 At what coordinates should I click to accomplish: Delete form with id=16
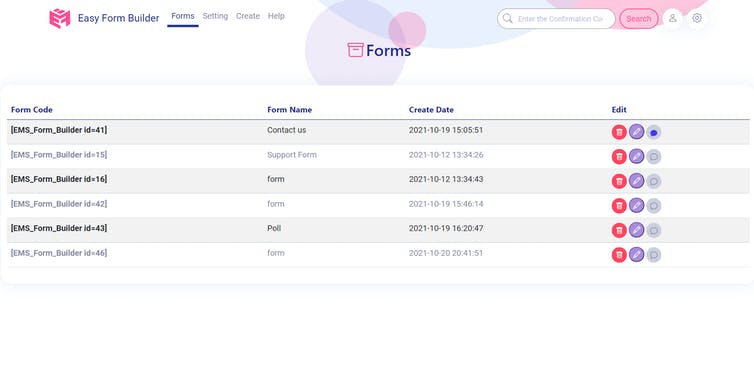pyautogui.click(x=619, y=181)
